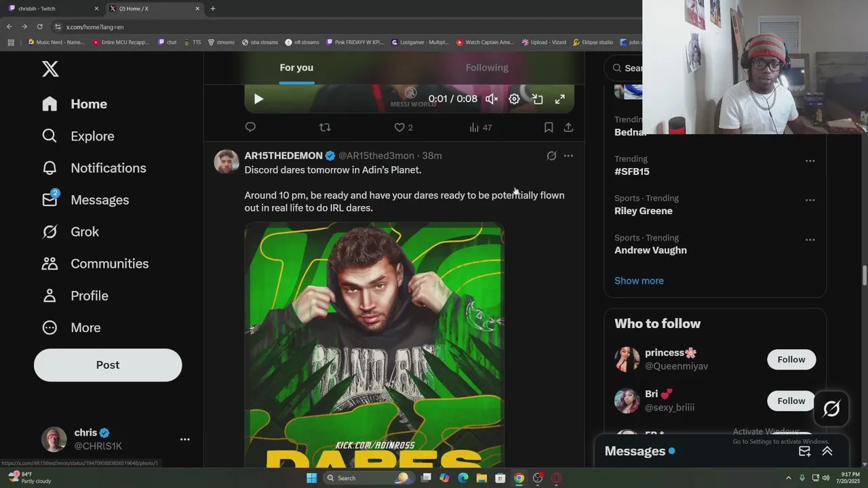Open more options for Riley Greene trend
Screen dimensions: 868x488
pos(810,200)
